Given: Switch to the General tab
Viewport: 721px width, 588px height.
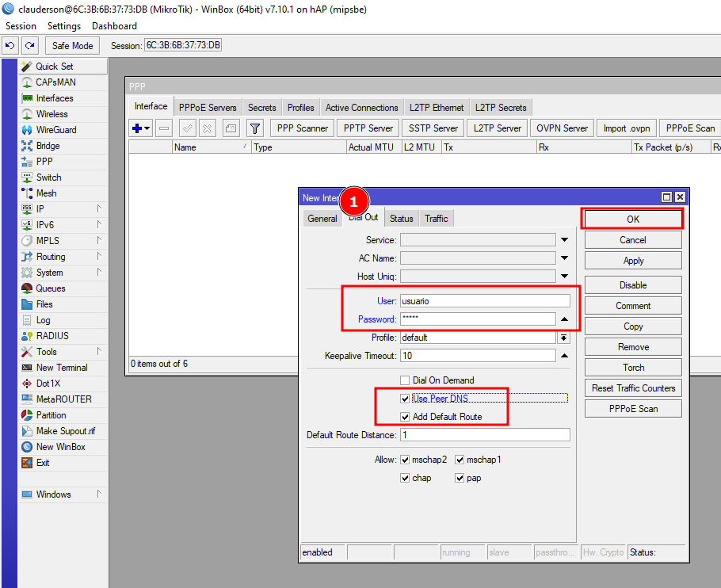Looking at the screenshot, I should tap(322, 219).
